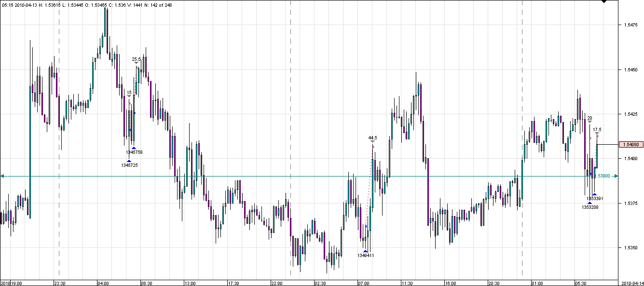Click the 11:30 time axis label
Screen dimensions: 644x286
pos(407,283)
